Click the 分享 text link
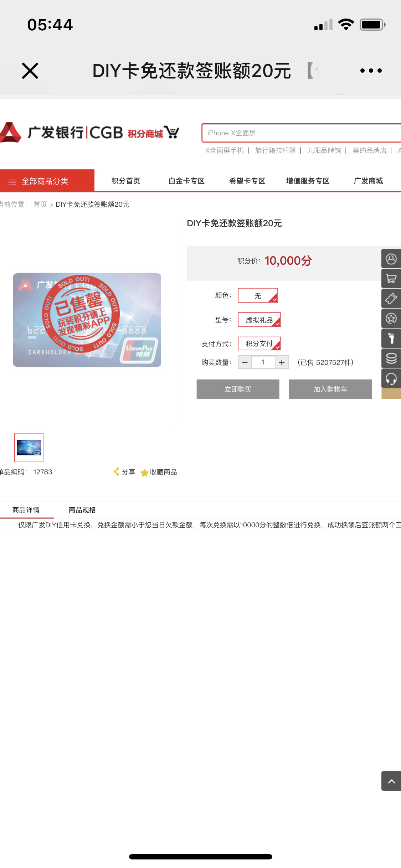 tap(128, 472)
